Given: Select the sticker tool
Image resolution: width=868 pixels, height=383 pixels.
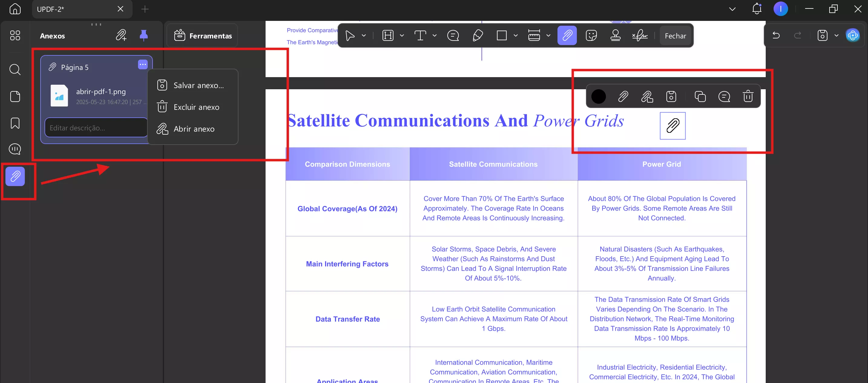Looking at the screenshot, I should pyautogui.click(x=591, y=35).
